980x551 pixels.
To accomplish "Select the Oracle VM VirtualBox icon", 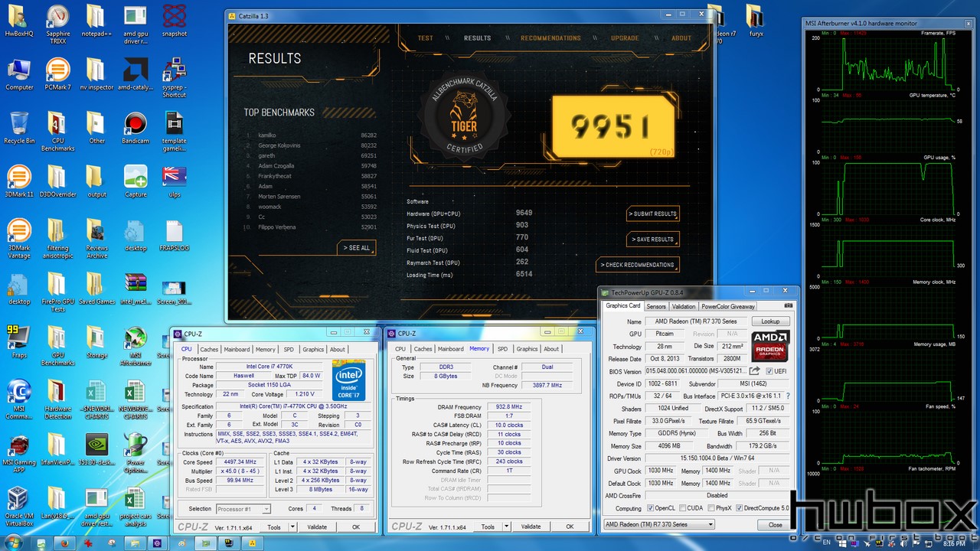I will point(19,508).
